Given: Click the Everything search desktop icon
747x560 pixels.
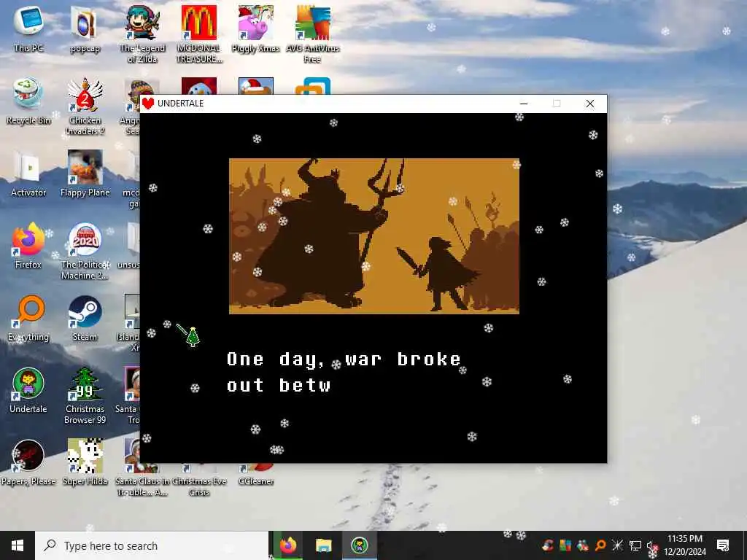Looking at the screenshot, I should click(x=28, y=318).
